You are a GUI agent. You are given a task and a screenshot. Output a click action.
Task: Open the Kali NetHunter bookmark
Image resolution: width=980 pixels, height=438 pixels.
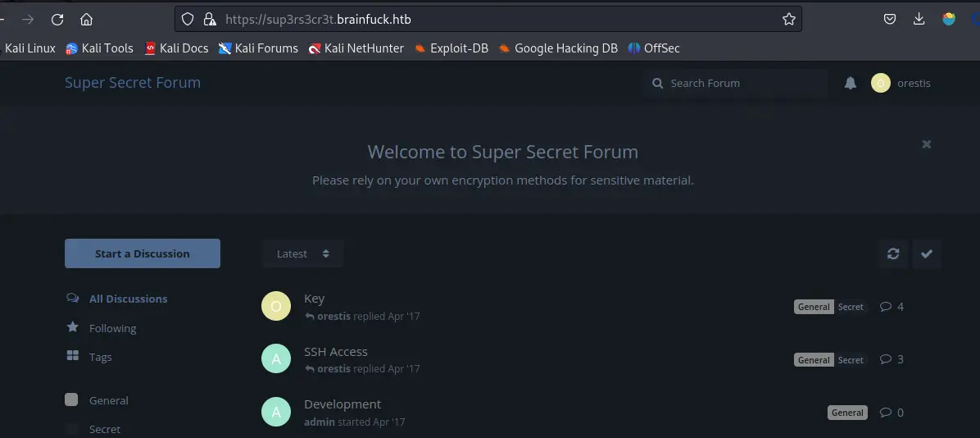coord(356,48)
